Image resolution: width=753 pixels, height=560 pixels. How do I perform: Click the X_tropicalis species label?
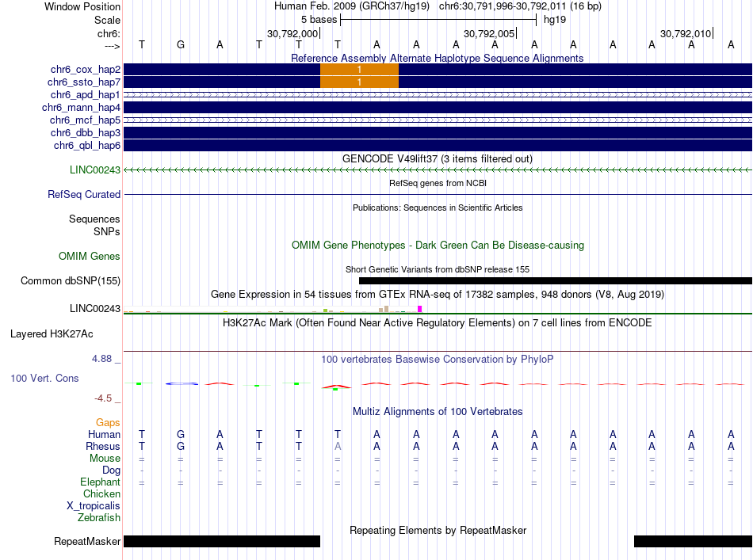[x=94, y=506]
